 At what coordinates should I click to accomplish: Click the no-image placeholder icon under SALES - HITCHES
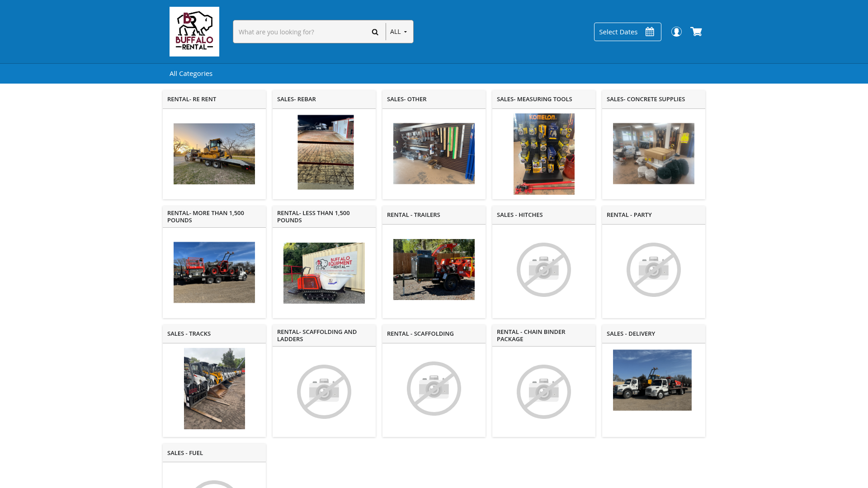(543, 270)
